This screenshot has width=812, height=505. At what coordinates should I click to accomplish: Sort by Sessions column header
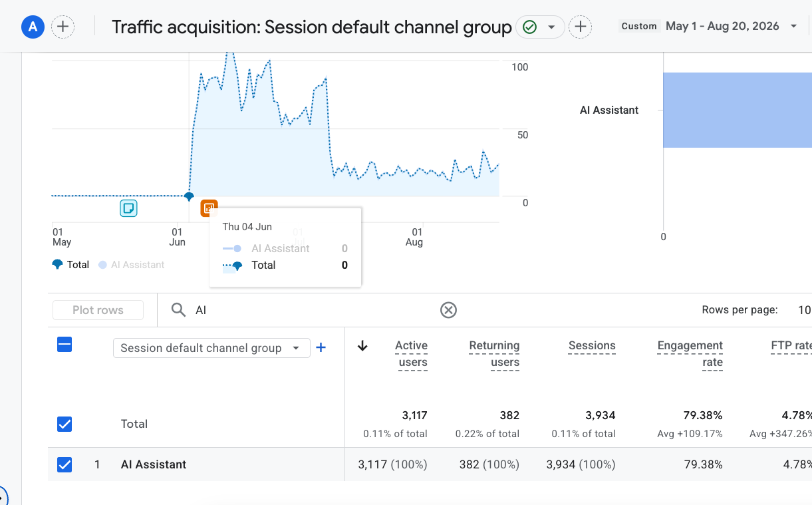tap(592, 346)
